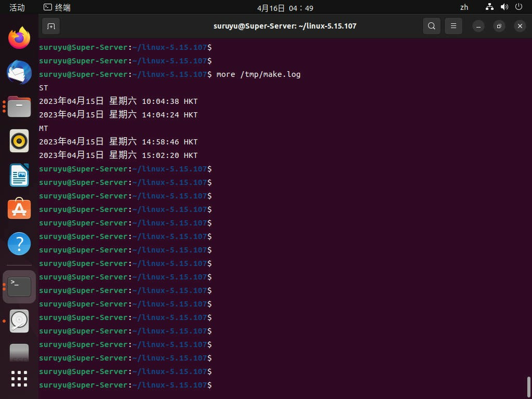Screen dimensions: 532x399
Task: Launch Rhythmbox music player
Action: (19, 141)
